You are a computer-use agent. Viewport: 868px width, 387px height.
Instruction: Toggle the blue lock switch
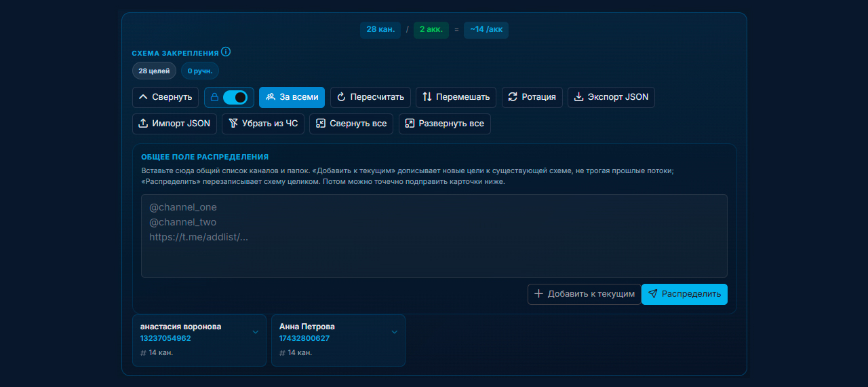[235, 97]
